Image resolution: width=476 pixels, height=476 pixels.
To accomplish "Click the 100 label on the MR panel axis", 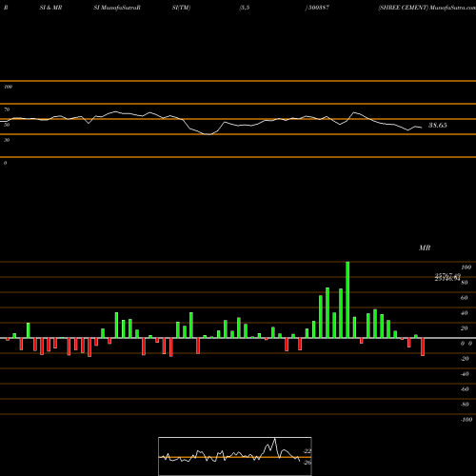I will [466, 268].
